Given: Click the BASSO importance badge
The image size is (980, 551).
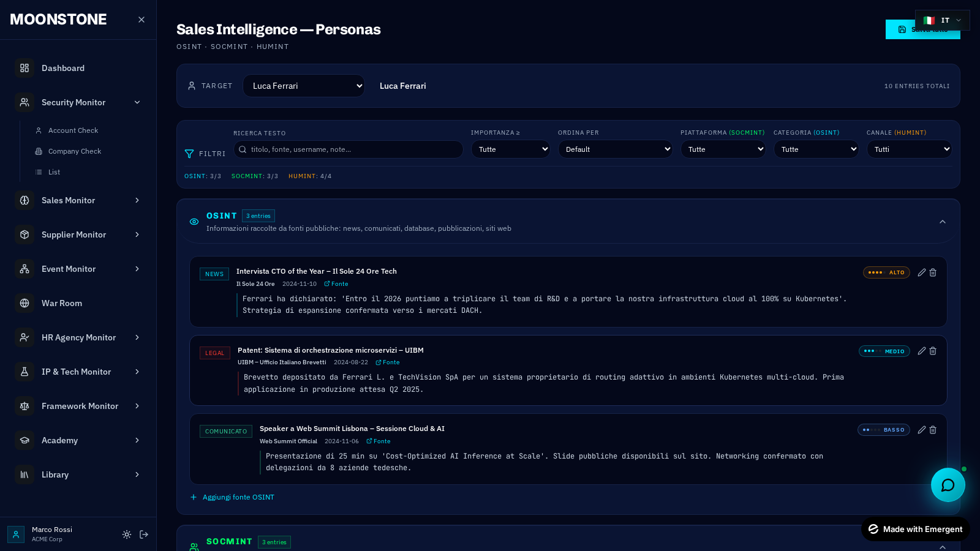Looking at the screenshot, I should point(884,430).
